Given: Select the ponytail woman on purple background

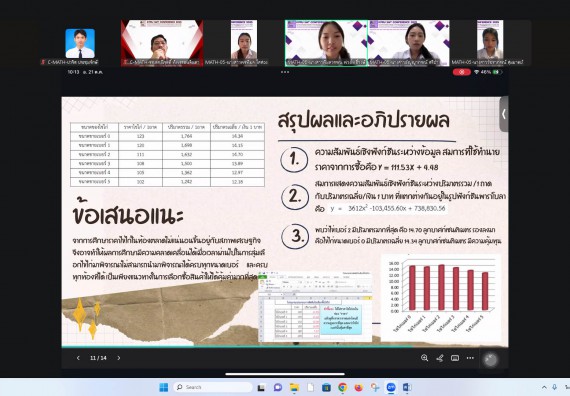Looking at the screenshot, I should click(409, 43).
